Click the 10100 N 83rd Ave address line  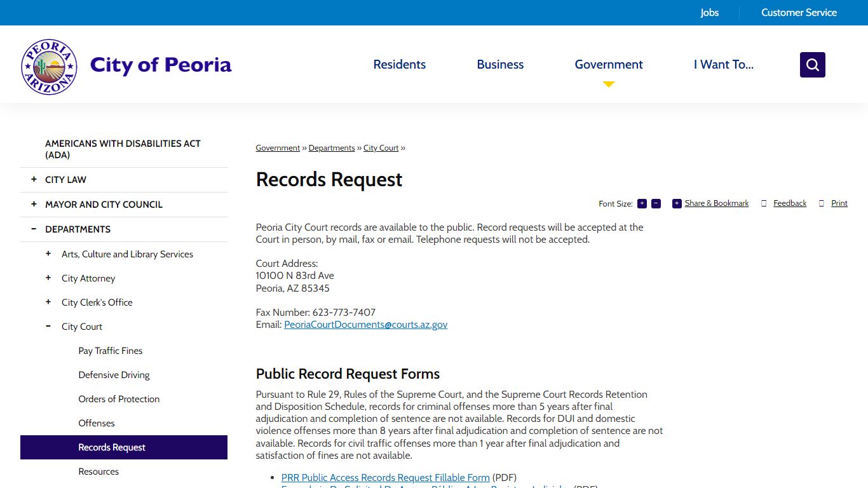coord(295,276)
